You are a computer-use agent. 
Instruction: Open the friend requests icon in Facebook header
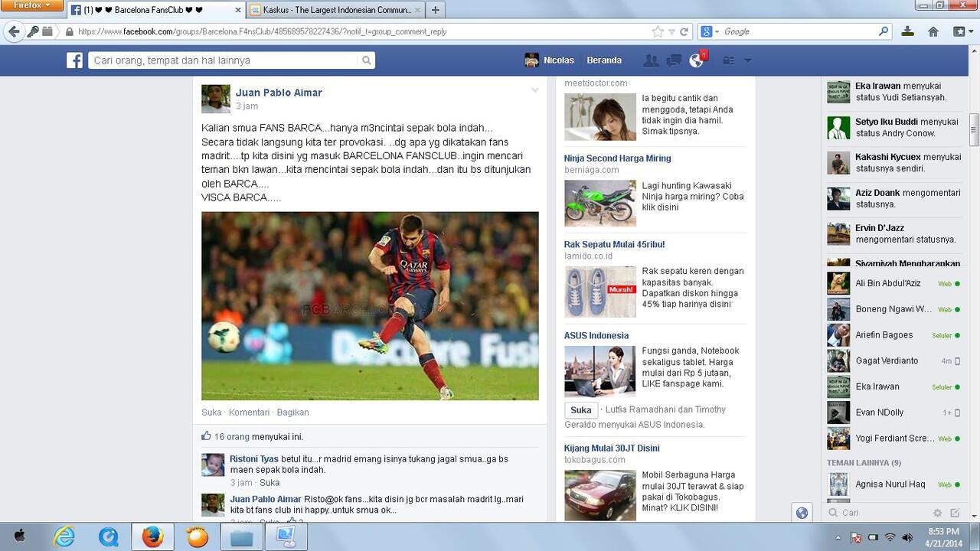tap(651, 60)
